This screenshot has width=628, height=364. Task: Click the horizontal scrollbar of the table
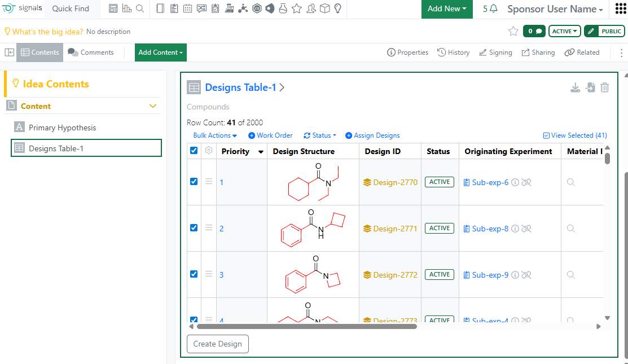[x=306, y=326]
